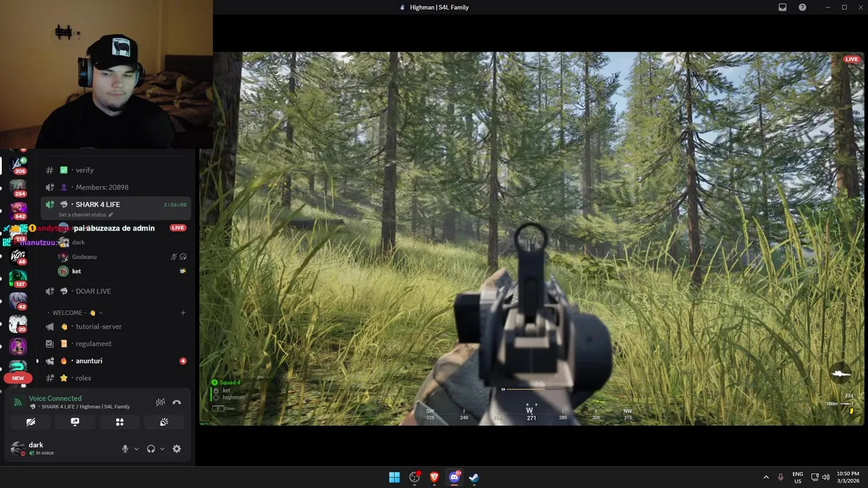Open ENG US language switcher

(x=797, y=477)
